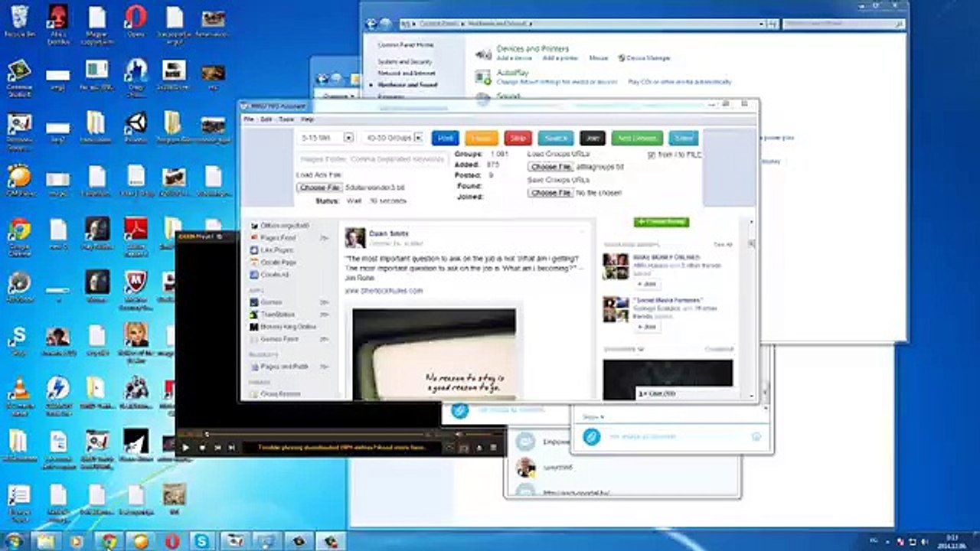Click Device Manager link in Control Panel

tap(648, 58)
